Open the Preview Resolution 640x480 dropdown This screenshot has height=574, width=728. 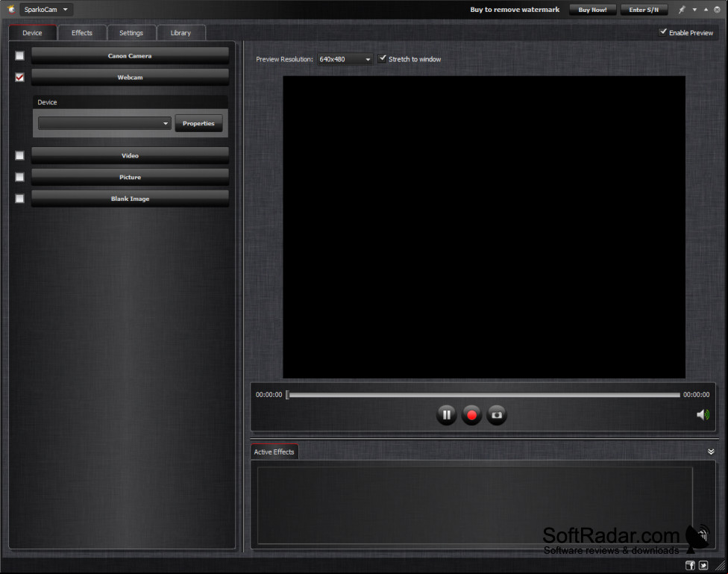point(345,59)
